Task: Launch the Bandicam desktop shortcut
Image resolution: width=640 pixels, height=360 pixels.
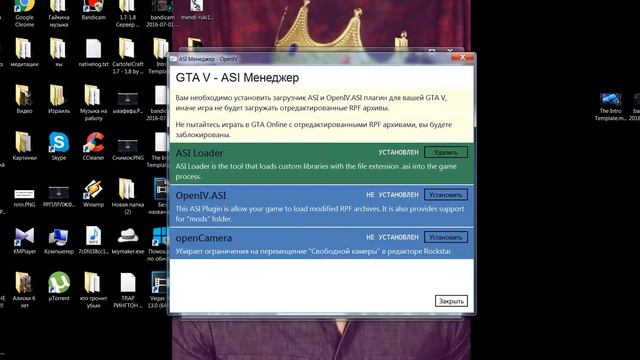Action: tap(93, 11)
